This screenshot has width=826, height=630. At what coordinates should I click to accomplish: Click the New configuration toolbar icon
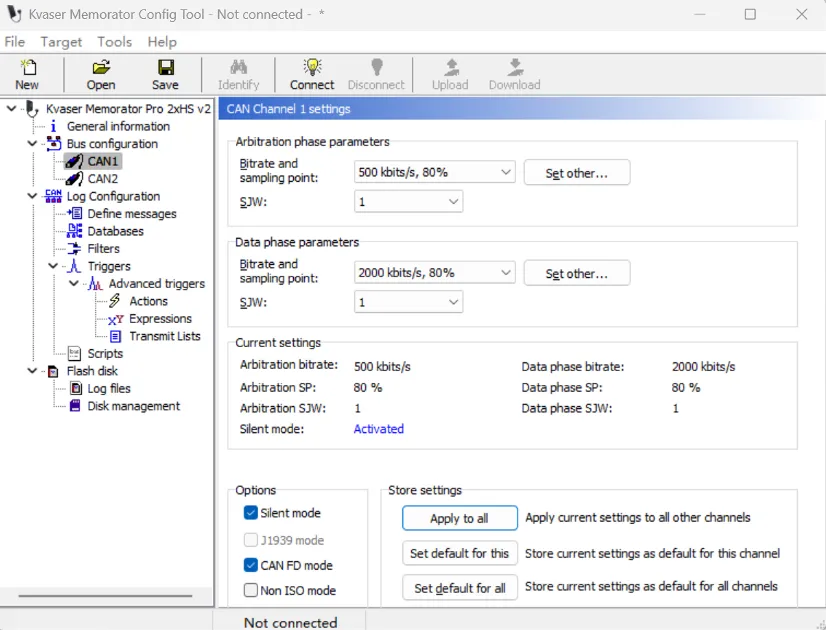27,67
